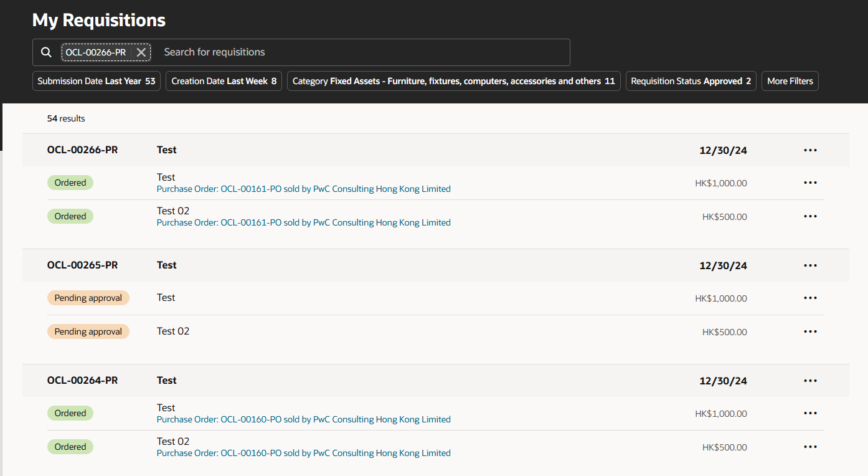
Task: Open purchase order OCL-00161-PO sold by PwC
Action: click(303, 188)
